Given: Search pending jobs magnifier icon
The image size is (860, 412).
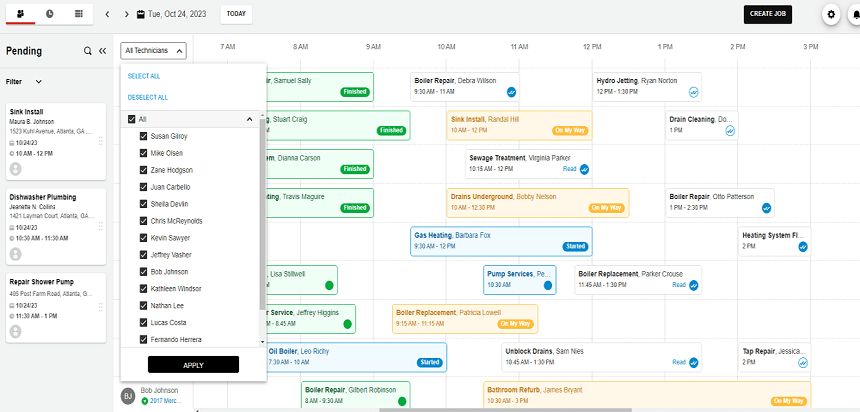Looking at the screenshot, I should click(88, 51).
